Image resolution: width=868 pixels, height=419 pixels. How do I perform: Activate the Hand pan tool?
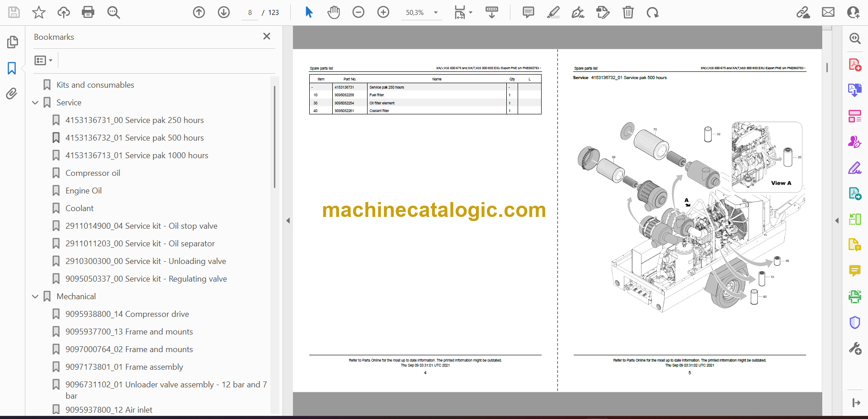(x=334, y=12)
